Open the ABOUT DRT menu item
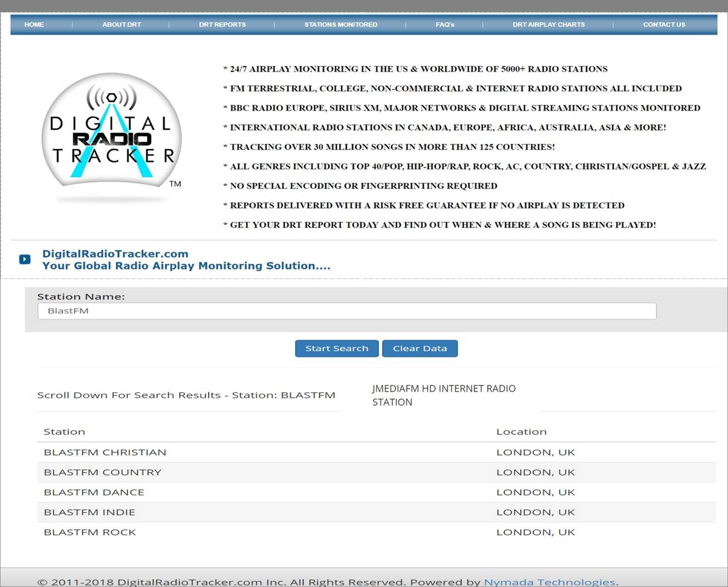Image resolution: width=728 pixels, height=587 pixels. (122, 25)
